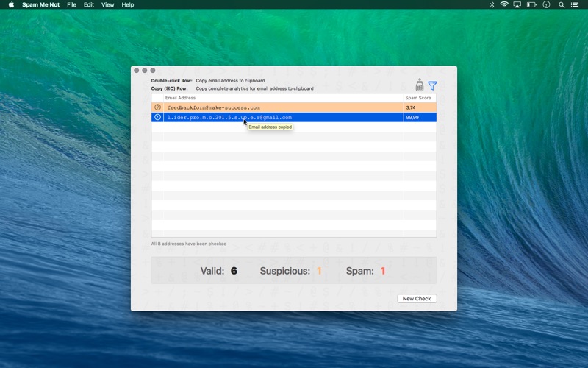Toggle the blue funnel filter icon
Image resolution: width=588 pixels, height=368 pixels.
(x=432, y=85)
